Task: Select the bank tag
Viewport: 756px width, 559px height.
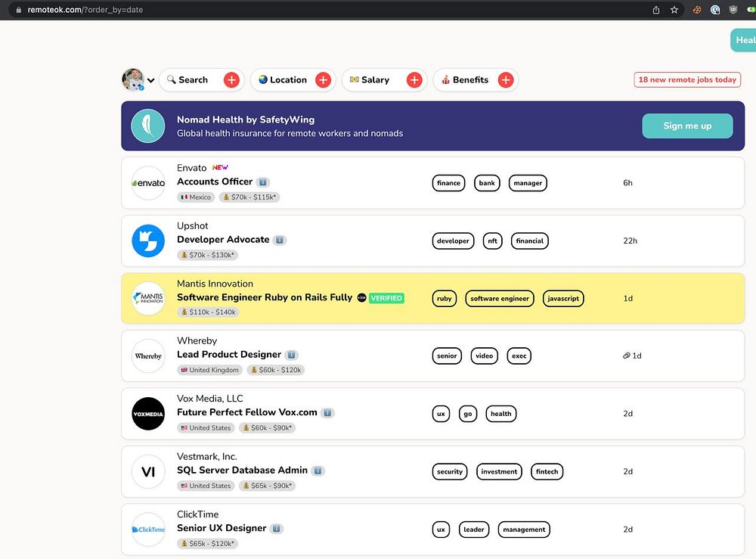Action: point(486,183)
